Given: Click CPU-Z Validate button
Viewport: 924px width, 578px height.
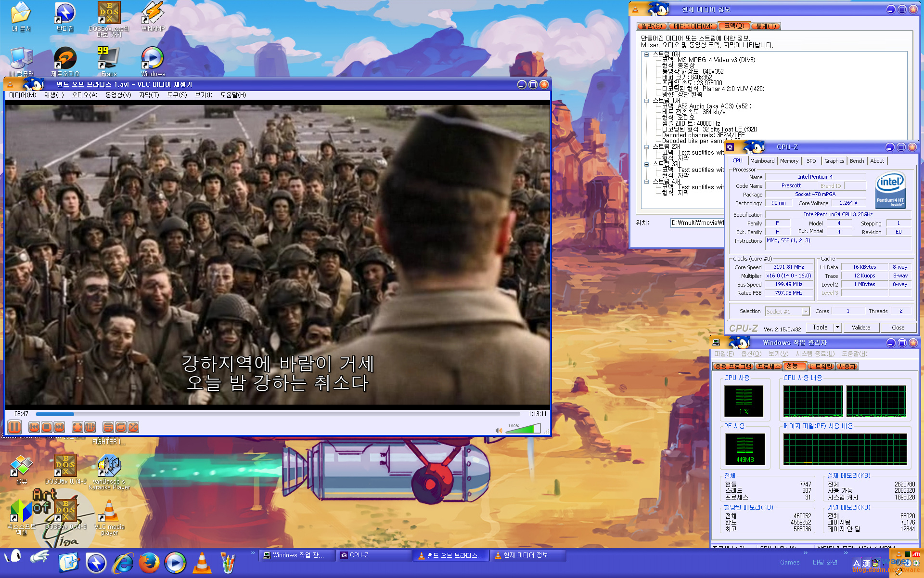Looking at the screenshot, I should point(861,328).
